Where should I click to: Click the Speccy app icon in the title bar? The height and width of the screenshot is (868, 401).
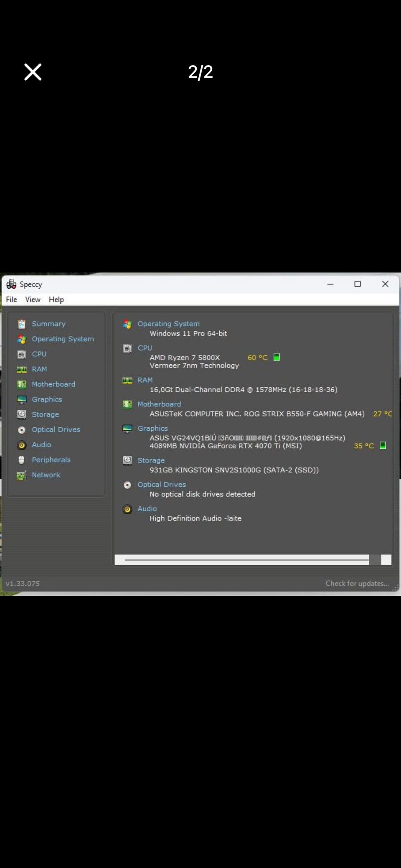(x=11, y=284)
